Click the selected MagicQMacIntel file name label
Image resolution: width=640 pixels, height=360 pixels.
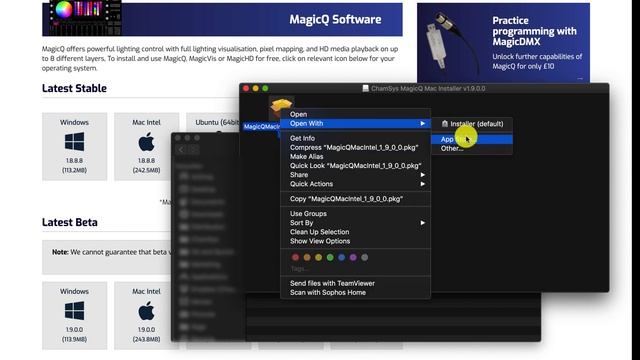click(262, 127)
